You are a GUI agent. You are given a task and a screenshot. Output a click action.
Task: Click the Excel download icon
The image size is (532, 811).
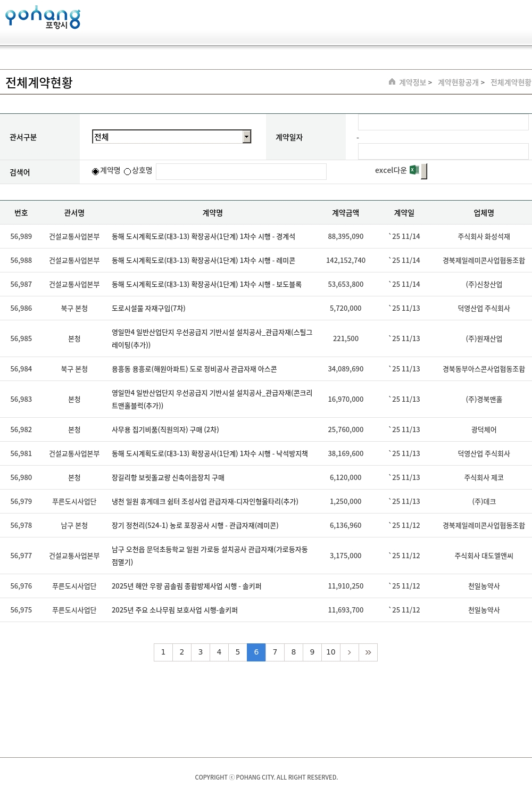pyautogui.click(x=414, y=170)
